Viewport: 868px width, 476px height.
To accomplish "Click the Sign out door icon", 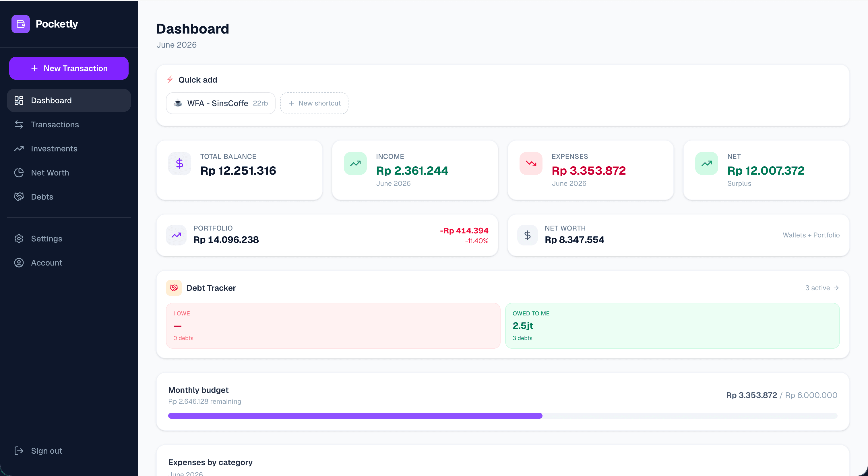I will tap(19, 451).
